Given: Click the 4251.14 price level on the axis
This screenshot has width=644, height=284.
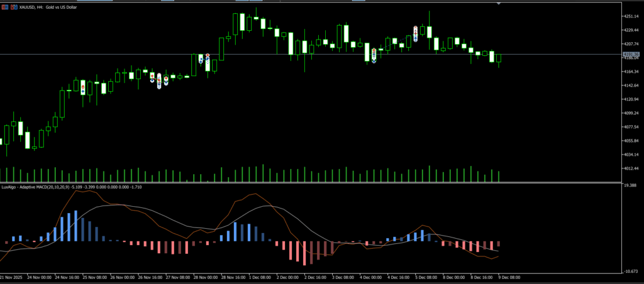Looking at the screenshot, I should pyautogui.click(x=632, y=16).
